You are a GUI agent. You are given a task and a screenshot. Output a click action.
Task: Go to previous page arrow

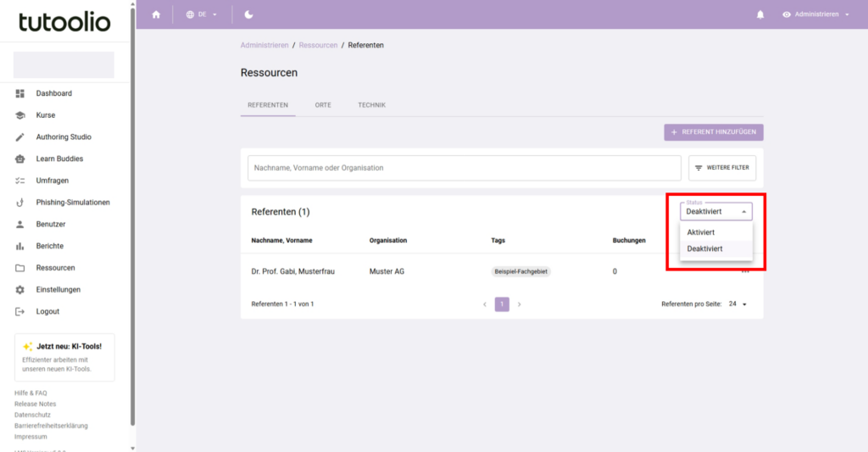pyautogui.click(x=485, y=304)
